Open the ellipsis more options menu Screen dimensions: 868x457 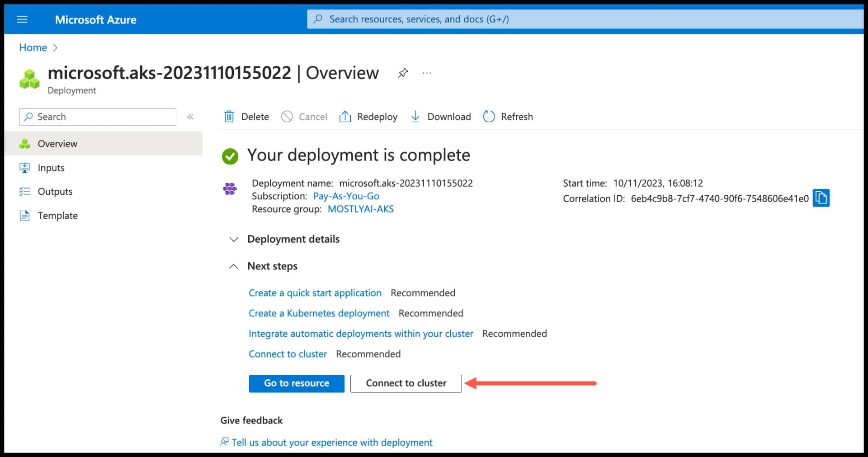(426, 73)
